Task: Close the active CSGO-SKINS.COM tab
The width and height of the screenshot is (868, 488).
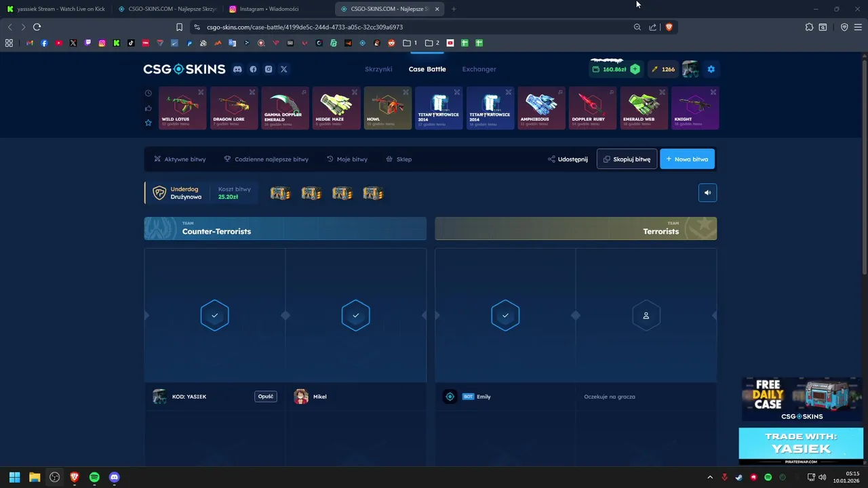Action: click(x=437, y=9)
